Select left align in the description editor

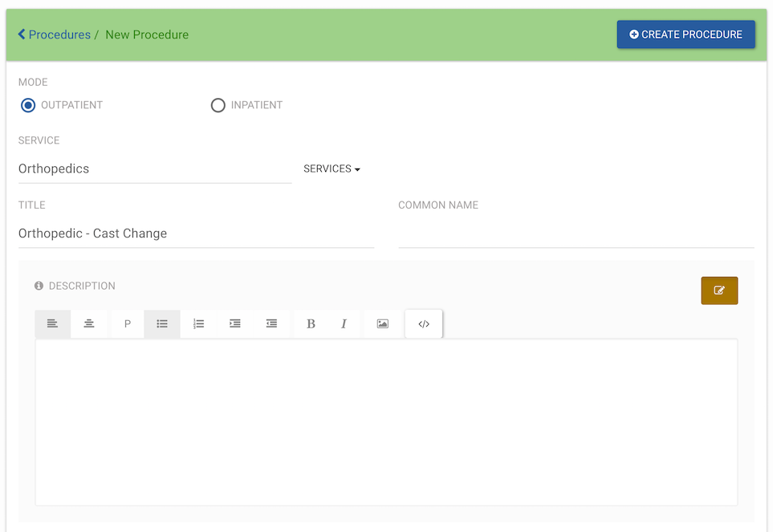(x=52, y=323)
